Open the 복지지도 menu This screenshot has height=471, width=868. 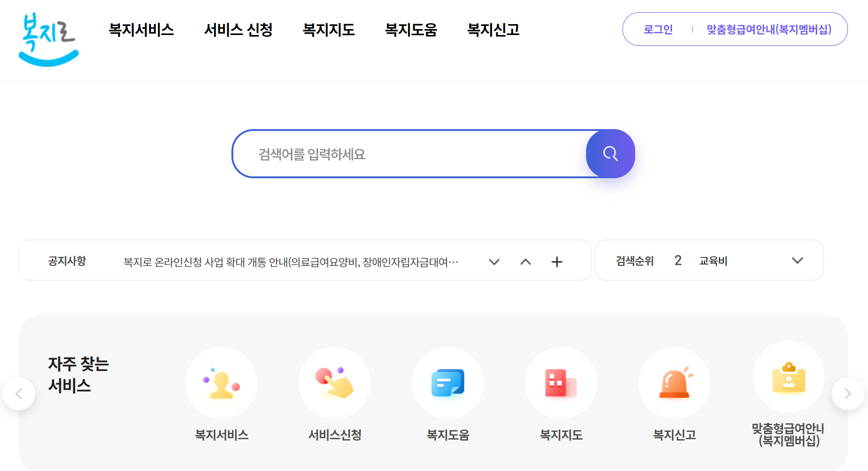pyautogui.click(x=329, y=30)
